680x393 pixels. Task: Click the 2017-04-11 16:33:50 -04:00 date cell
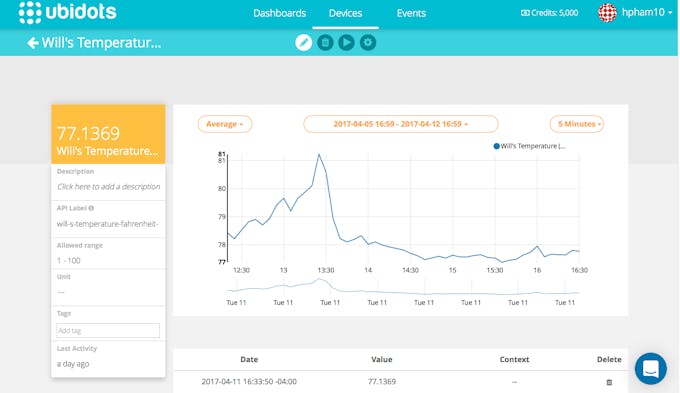click(249, 382)
